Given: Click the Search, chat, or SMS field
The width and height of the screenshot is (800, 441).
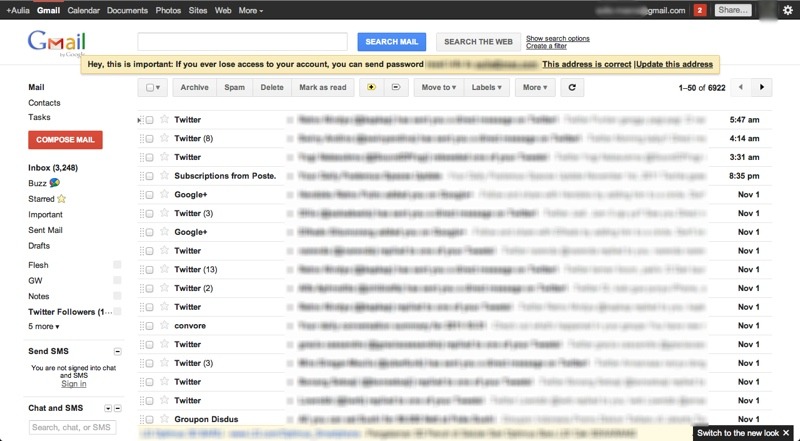Looking at the screenshot, I should click(x=71, y=427).
